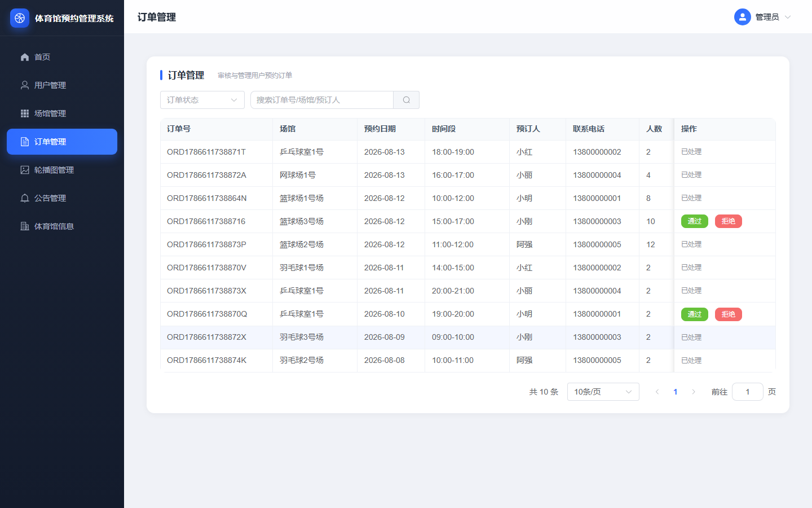The image size is (812, 508).
Task: Click the user icon beside 用户管理
Action: 25,85
